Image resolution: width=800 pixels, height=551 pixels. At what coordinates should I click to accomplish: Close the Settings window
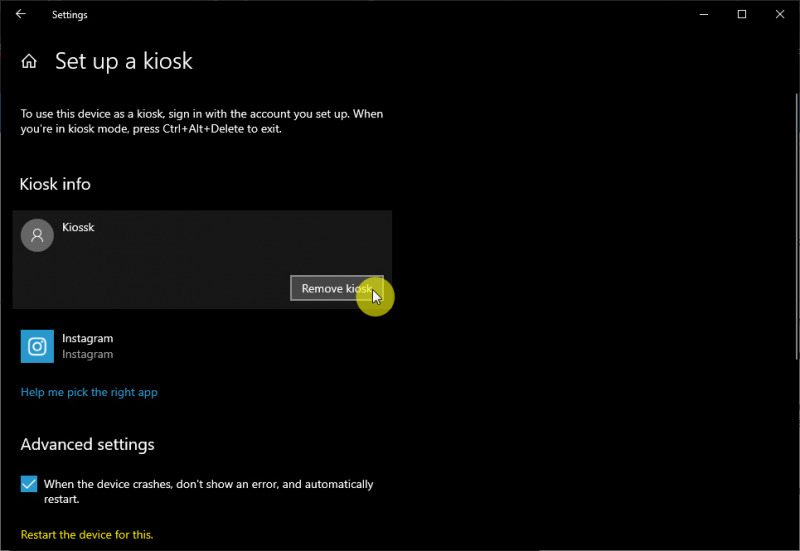click(x=779, y=14)
